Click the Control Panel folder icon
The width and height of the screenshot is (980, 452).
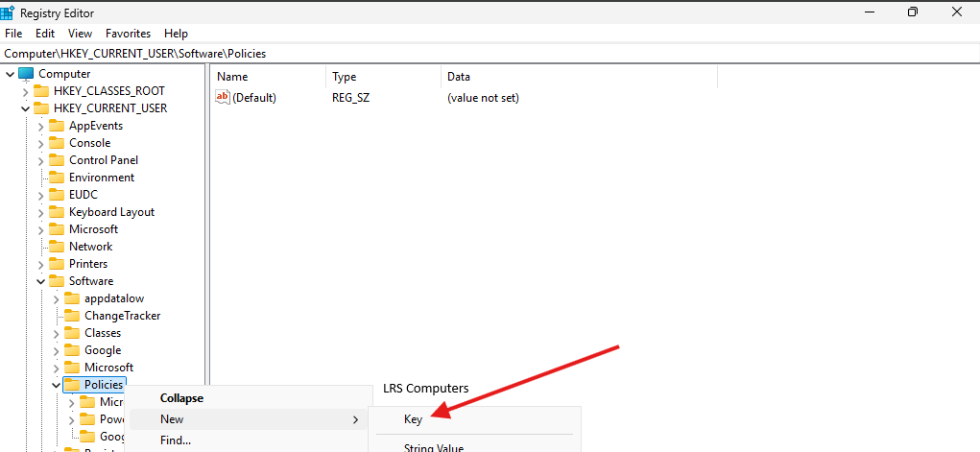[x=57, y=160]
